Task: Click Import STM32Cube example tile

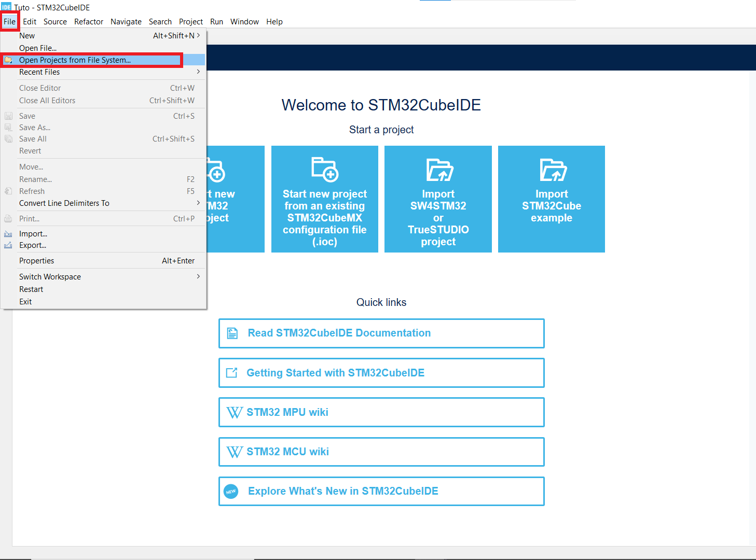Action: coord(552,199)
